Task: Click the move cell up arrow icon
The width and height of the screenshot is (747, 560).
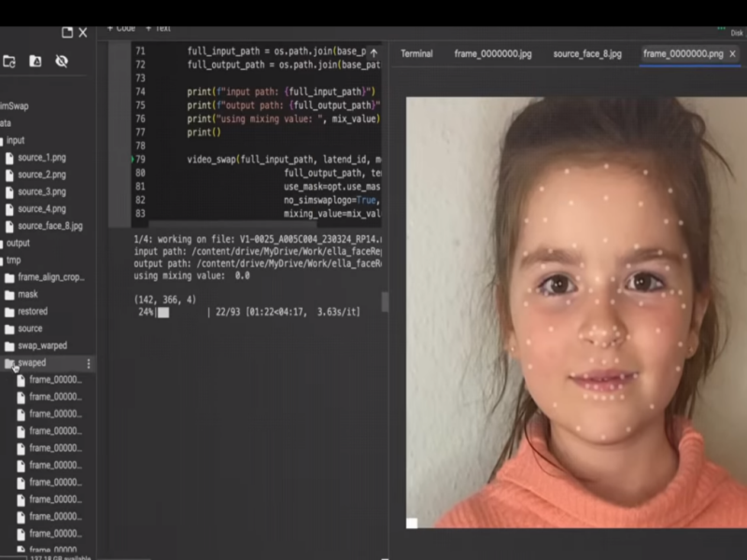Action: click(373, 53)
